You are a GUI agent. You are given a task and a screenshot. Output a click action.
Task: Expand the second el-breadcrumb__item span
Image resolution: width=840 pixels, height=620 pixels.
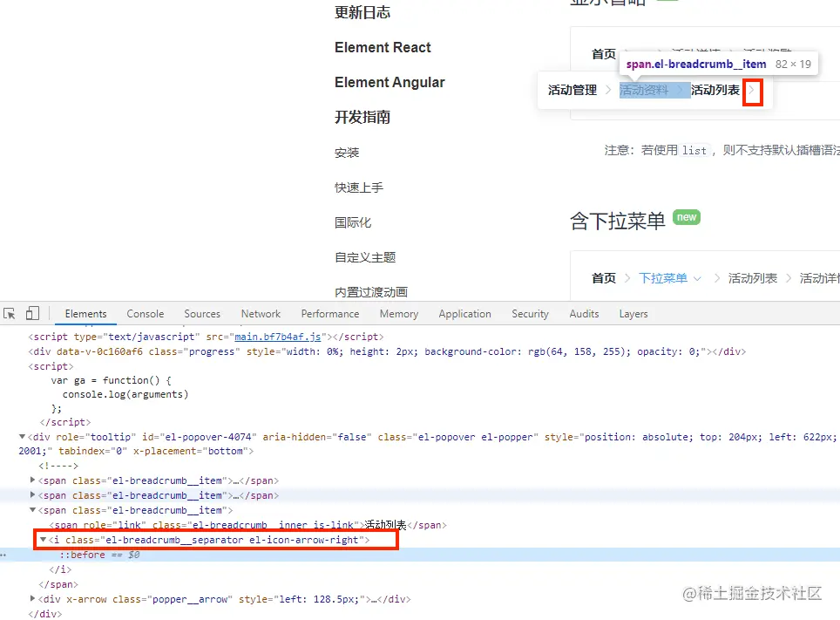(x=33, y=494)
